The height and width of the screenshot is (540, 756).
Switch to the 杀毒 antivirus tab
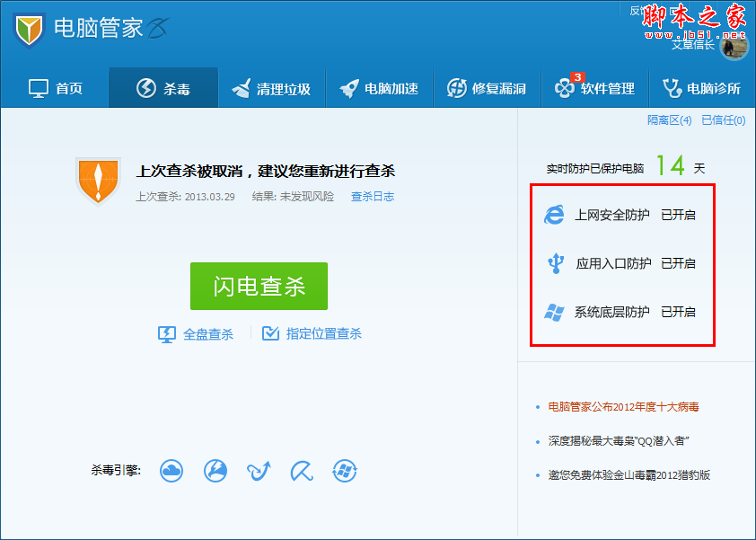pyautogui.click(x=163, y=88)
